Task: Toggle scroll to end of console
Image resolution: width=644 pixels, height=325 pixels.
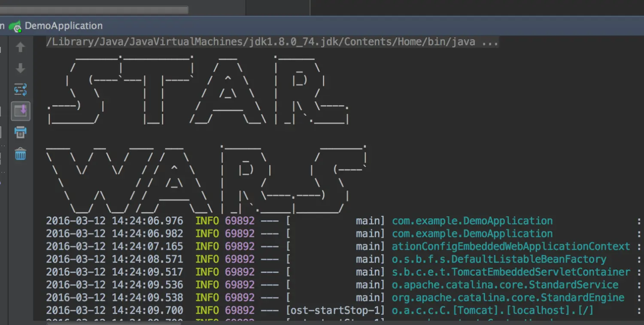Action: pyautogui.click(x=21, y=111)
